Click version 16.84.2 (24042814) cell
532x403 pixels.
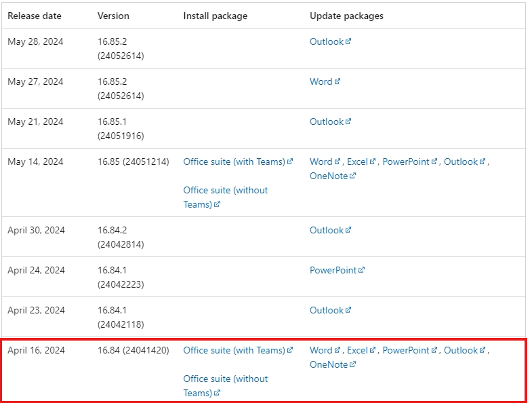121,237
